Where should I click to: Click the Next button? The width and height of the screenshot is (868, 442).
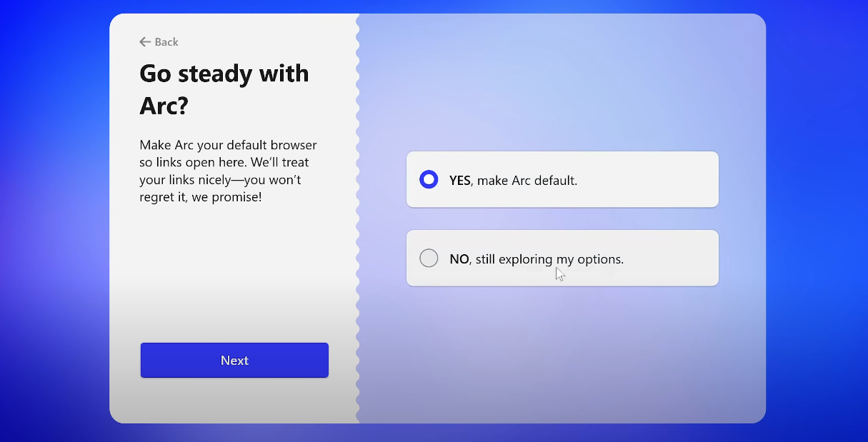tap(234, 361)
